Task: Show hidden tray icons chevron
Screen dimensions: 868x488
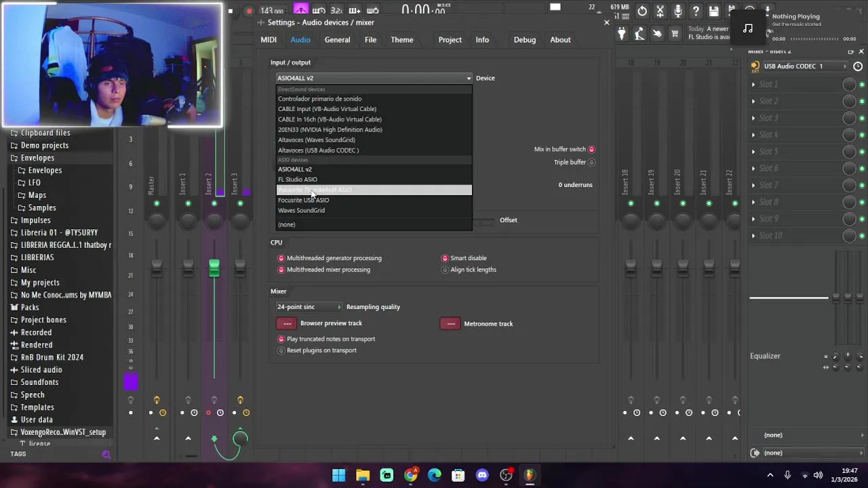Action: tap(770, 475)
